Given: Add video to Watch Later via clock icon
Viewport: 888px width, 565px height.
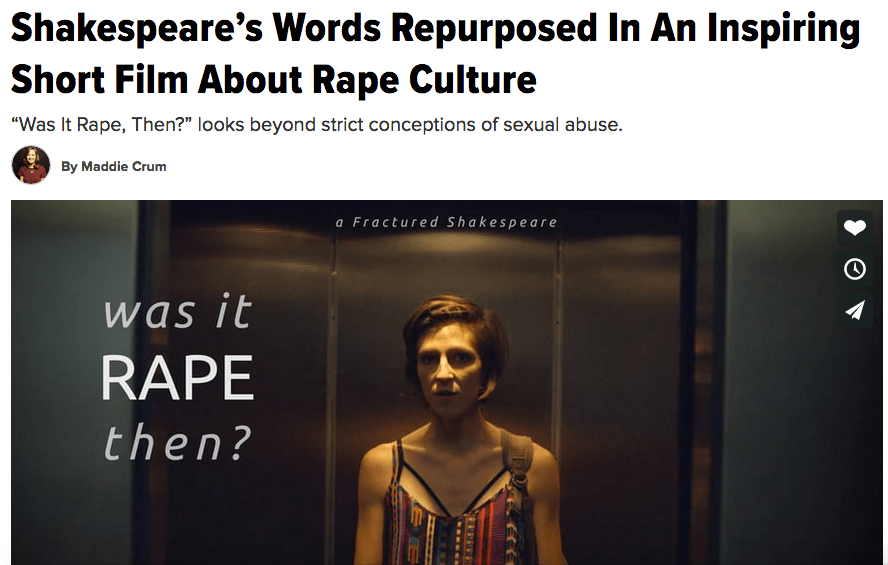Looking at the screenshot, I should 855,269.
